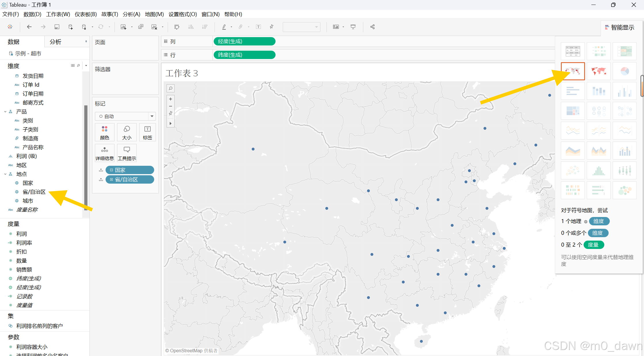This screenshot has height=356, width=644.
Task: Open presentation mode from toolbar
Action: [x=353, y=27]
